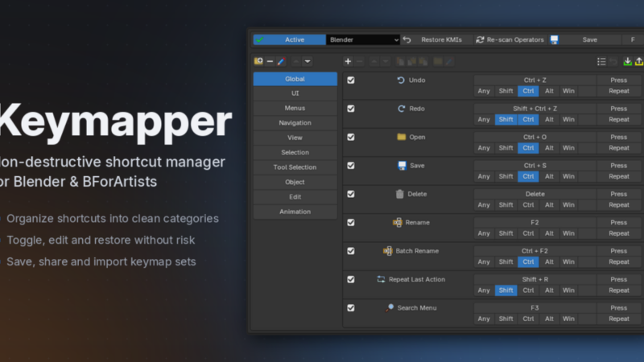
Task: Toggle the Rename shortcut checkbox
Action: tap(351, 222)
